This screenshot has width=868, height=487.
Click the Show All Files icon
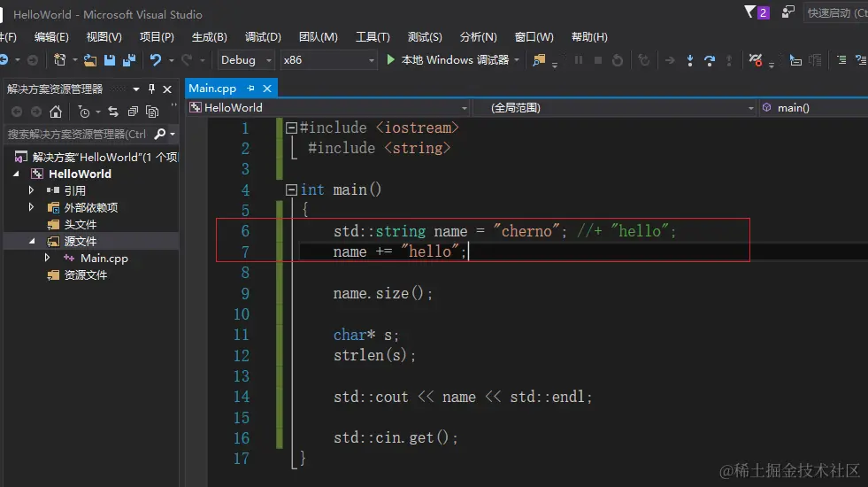[151, 112]
